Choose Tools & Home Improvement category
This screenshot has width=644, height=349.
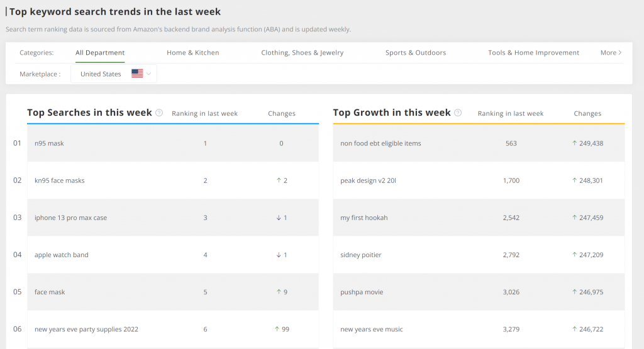pyautogui.click(x=533, y=53)
